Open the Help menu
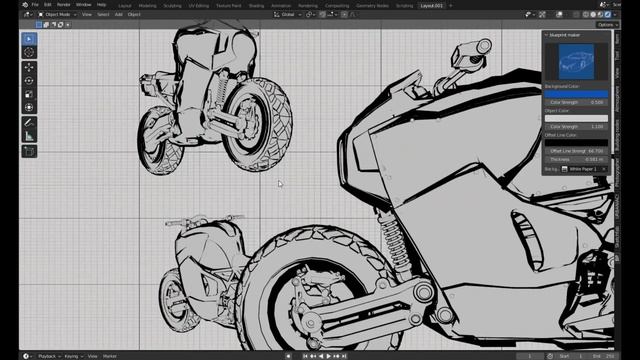The height and width of the screenshot is (360, 640). [x=101, y=5]
